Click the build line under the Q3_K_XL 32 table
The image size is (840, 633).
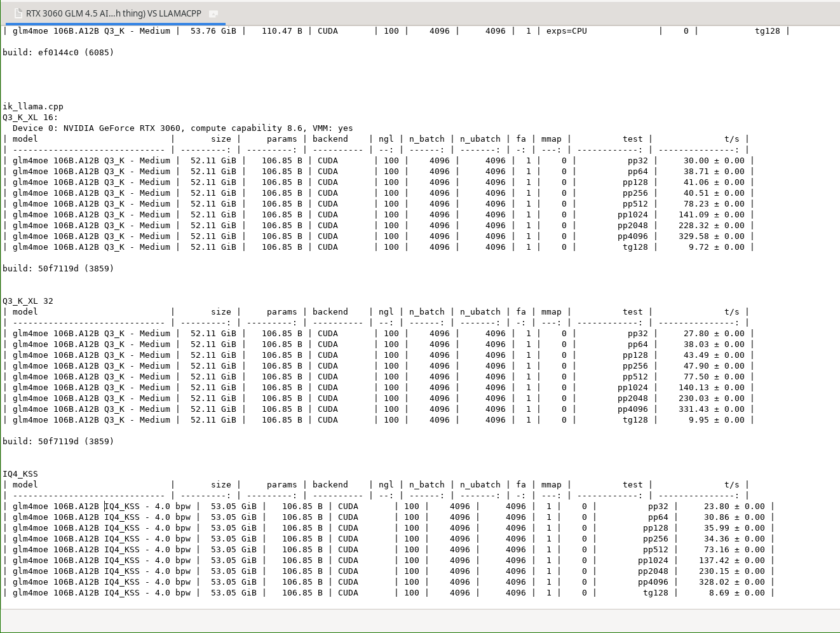coord(58,442)
